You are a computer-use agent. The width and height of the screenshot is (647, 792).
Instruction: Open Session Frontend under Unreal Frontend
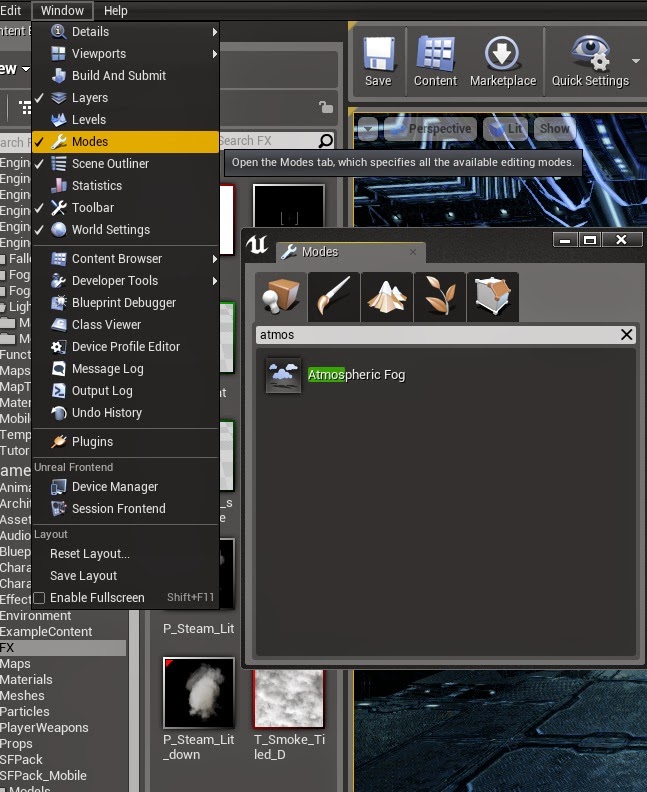click(x=125, y=509)
